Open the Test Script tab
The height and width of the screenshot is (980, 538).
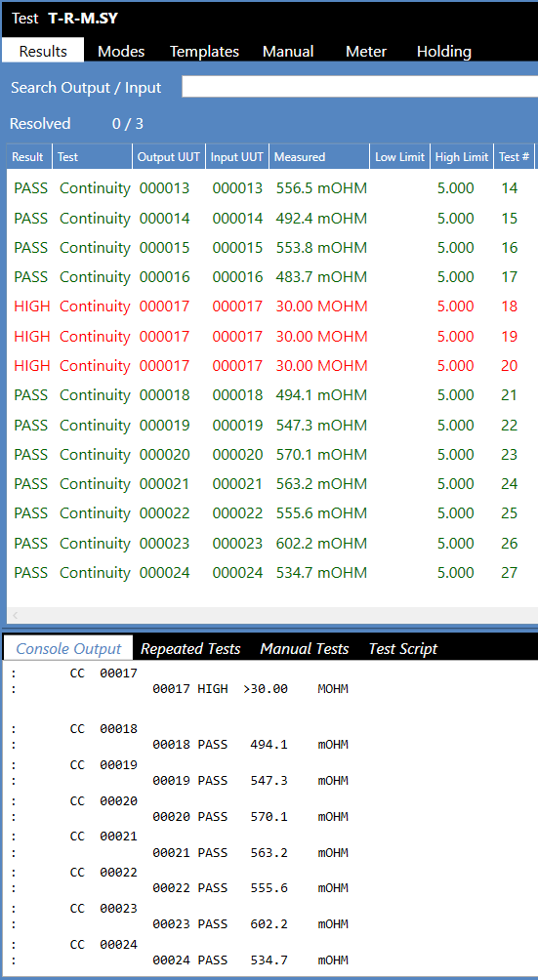click(x=402, y=649)
